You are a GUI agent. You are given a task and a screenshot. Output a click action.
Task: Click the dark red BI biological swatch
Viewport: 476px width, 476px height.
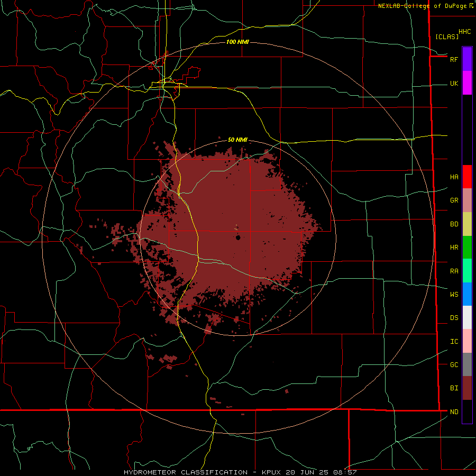pyautogui.click(x=467, y=388)
